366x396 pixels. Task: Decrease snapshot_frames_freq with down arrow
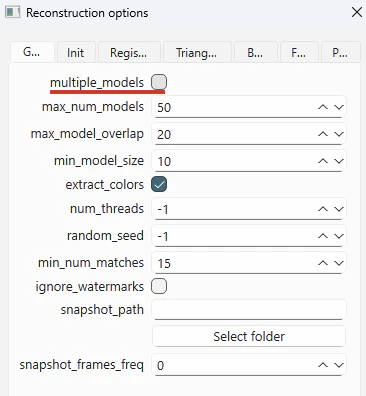click(339, 365)
